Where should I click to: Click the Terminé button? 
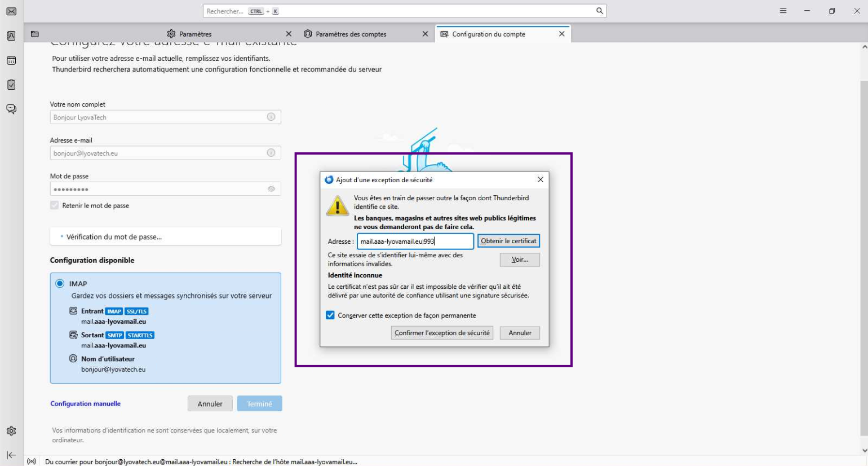pyautogui.click(x=259, y=404)
